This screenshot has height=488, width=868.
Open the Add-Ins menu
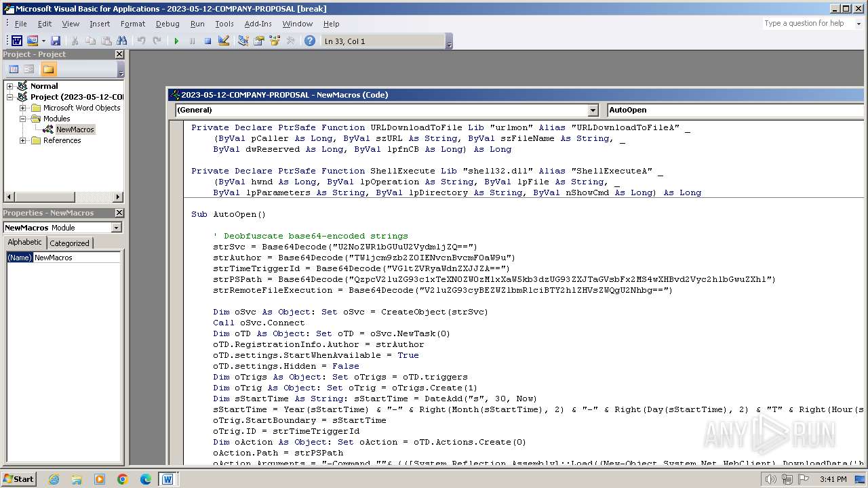258,24
